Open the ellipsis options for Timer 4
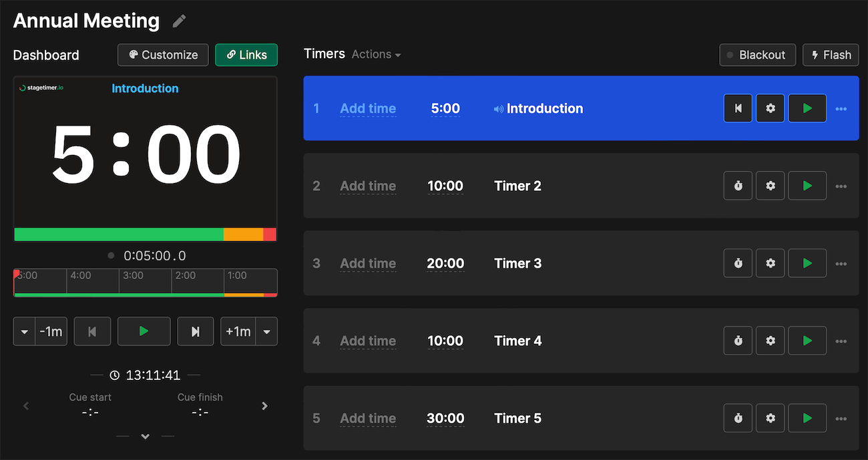 (x=841, y=340)
